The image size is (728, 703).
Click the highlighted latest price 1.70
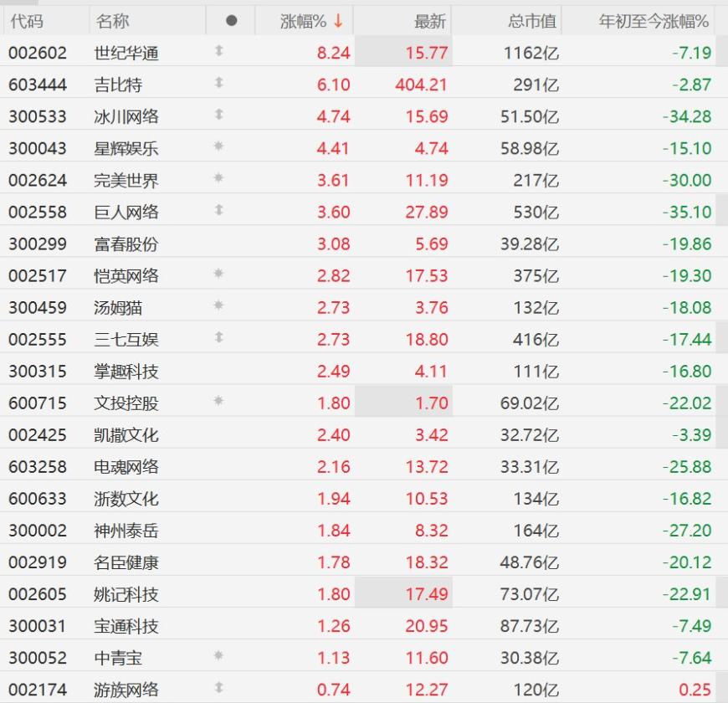point(432,403)
